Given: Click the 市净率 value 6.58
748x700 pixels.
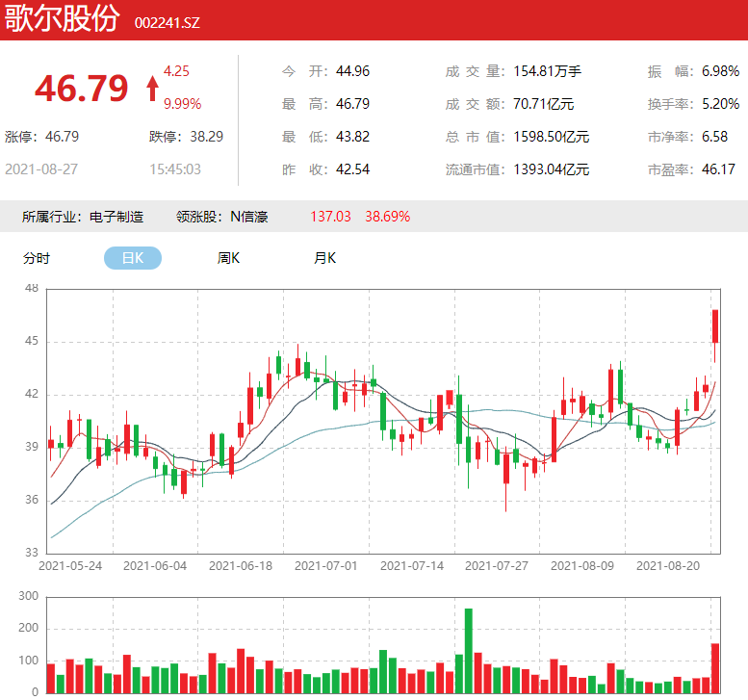Looking at the screenshot, I should tap(714, 137).
